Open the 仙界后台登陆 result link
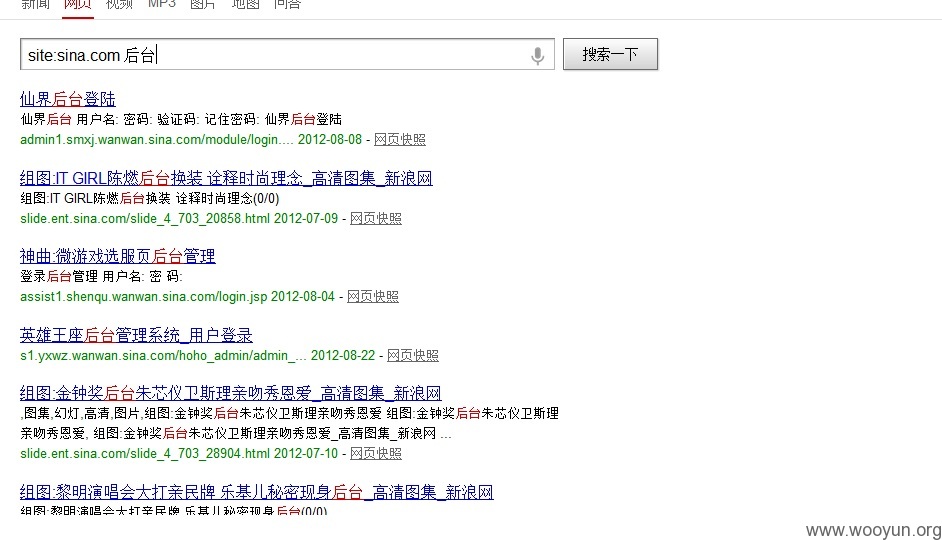The width and height of the screenshot is (942, 540). [68, 99]
